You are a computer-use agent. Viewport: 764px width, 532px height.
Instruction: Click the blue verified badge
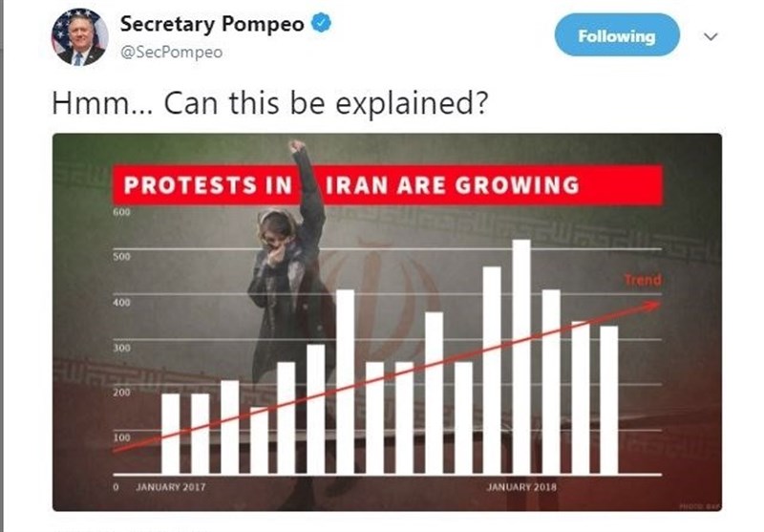click(x=322, y=24)
